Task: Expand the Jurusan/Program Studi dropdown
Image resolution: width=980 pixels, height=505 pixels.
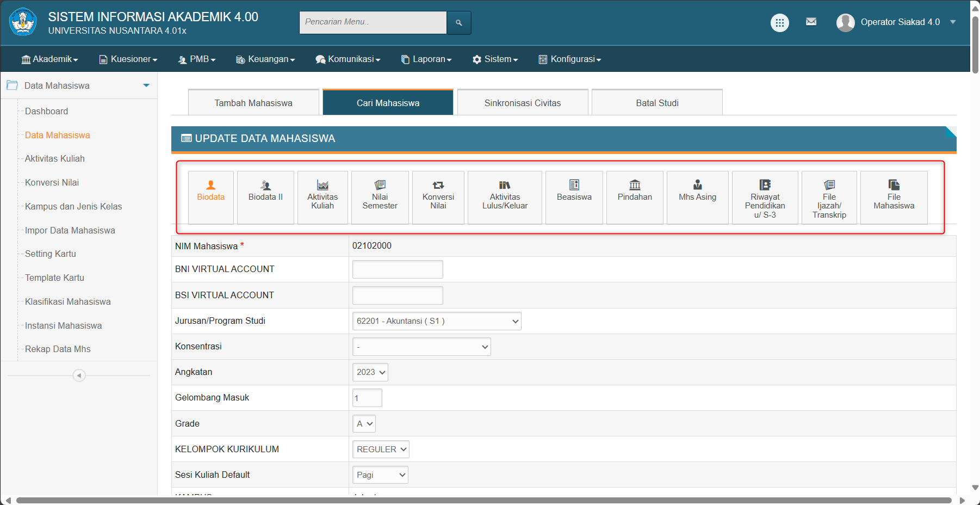Action: tap(436, 321)
